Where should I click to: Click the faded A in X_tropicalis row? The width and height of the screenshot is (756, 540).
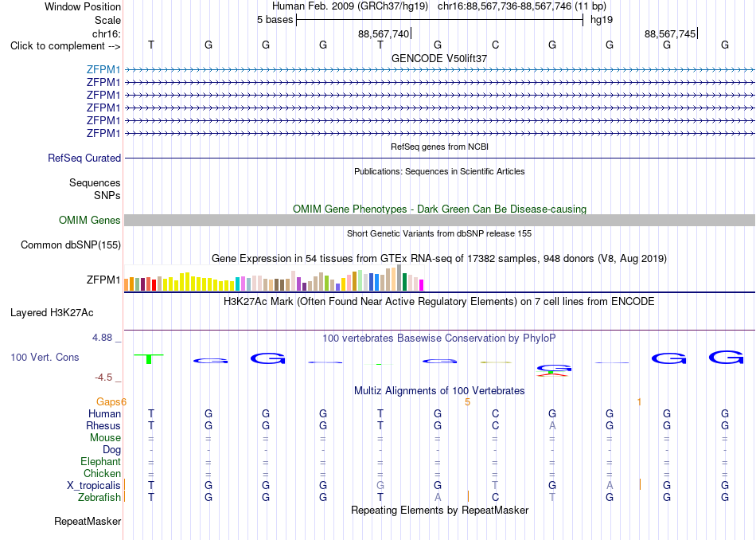[x=610, y=486]
